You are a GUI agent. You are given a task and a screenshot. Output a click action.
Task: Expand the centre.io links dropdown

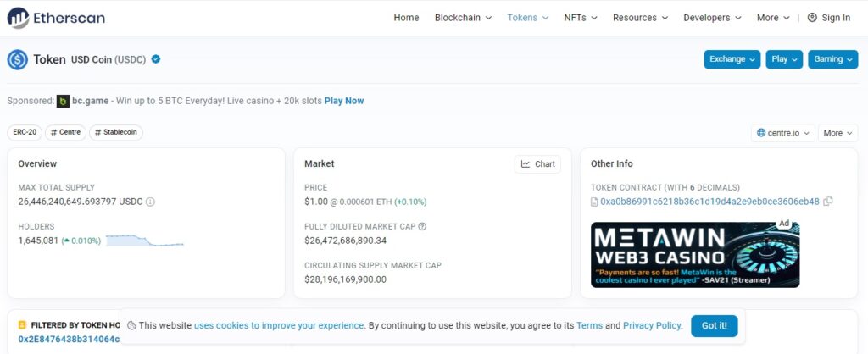[x=783, y=133]
